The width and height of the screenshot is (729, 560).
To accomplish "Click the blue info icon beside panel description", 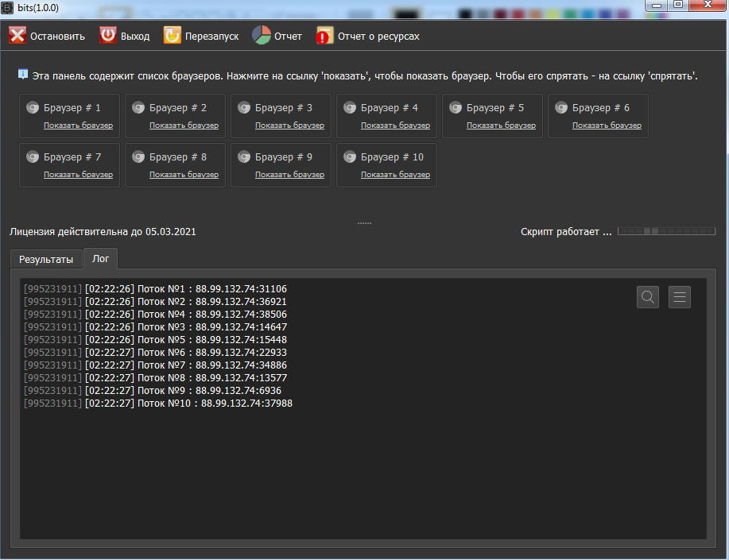I will pos(23,74).
